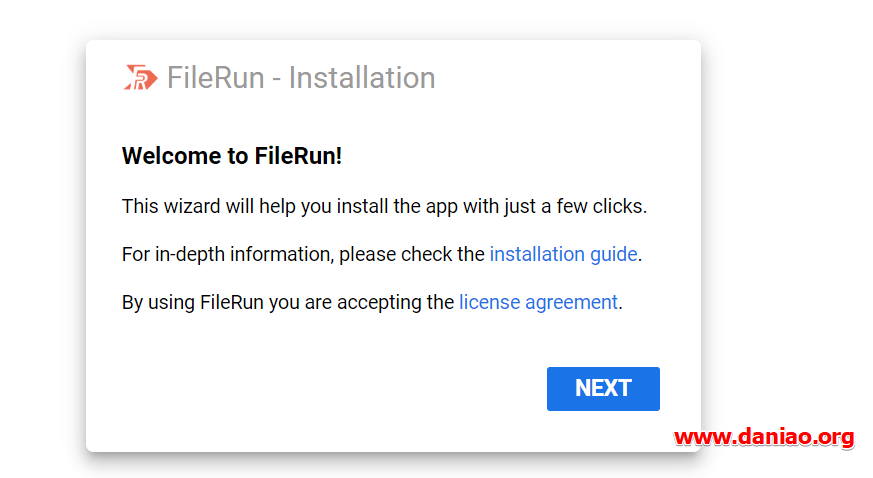The width and height of the screenshot is (873, 478).
Task: Click the NEXT button
Action: 603,388
